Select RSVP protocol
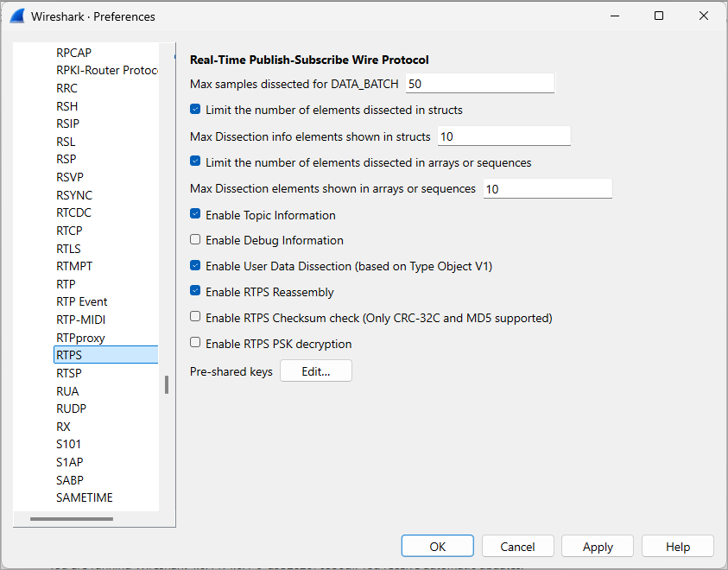The image size is (728, 570). 70,177
